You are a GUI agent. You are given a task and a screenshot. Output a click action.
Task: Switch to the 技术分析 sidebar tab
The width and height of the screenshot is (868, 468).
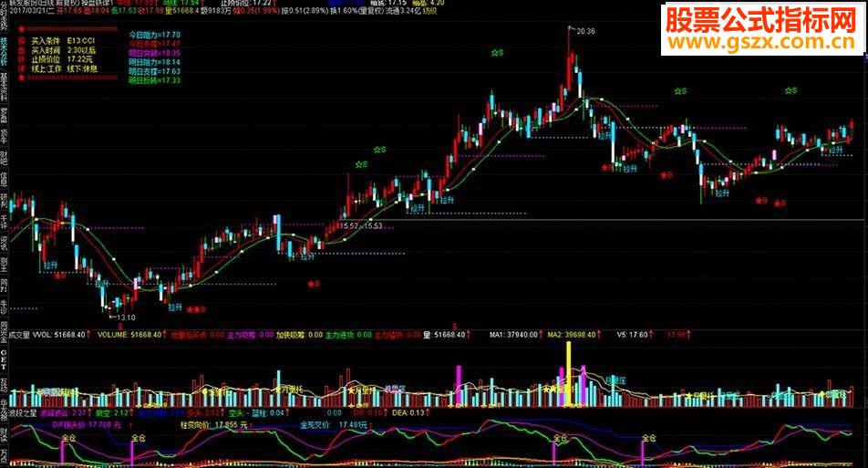[x=4, y=51]
